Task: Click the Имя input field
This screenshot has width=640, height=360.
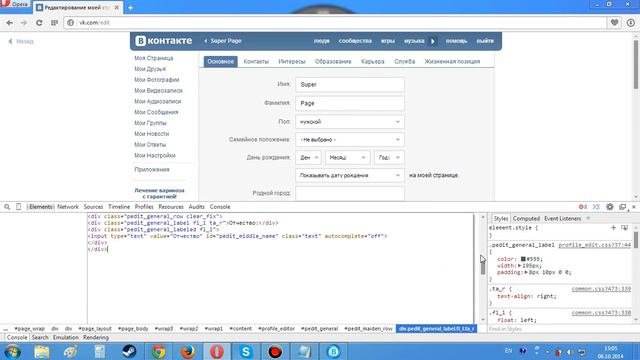Action: tap(350, 84)
